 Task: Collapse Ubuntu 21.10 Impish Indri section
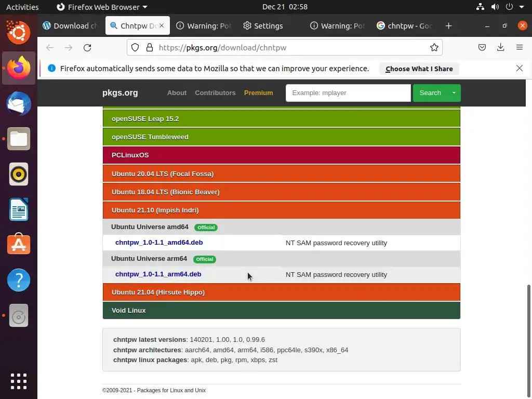pos(281,210)
